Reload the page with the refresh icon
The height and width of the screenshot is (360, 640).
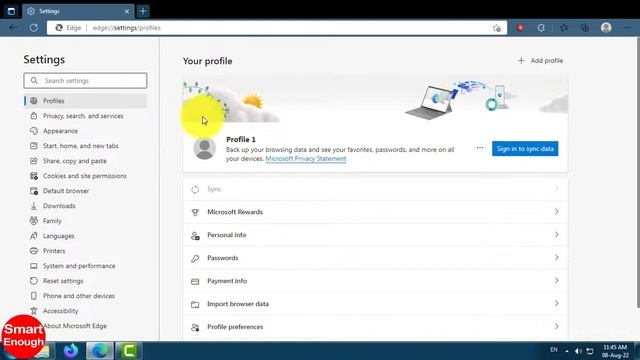tap(34, 28)
